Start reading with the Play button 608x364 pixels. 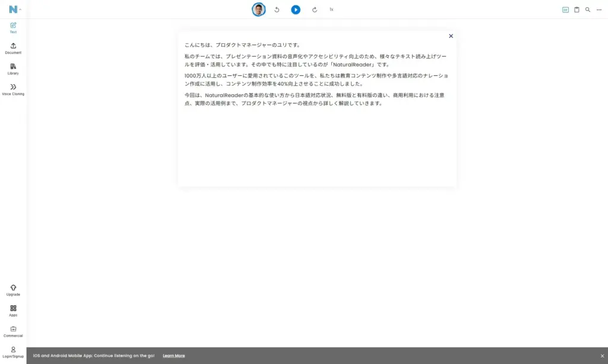point(296,10)
